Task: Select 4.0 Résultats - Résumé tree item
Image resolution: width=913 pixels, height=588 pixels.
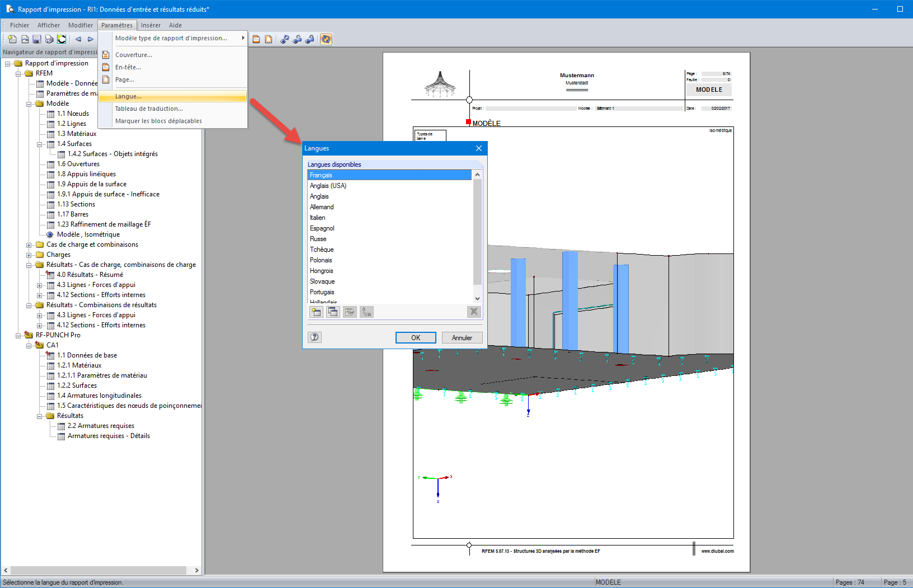Action: (90, 275)
